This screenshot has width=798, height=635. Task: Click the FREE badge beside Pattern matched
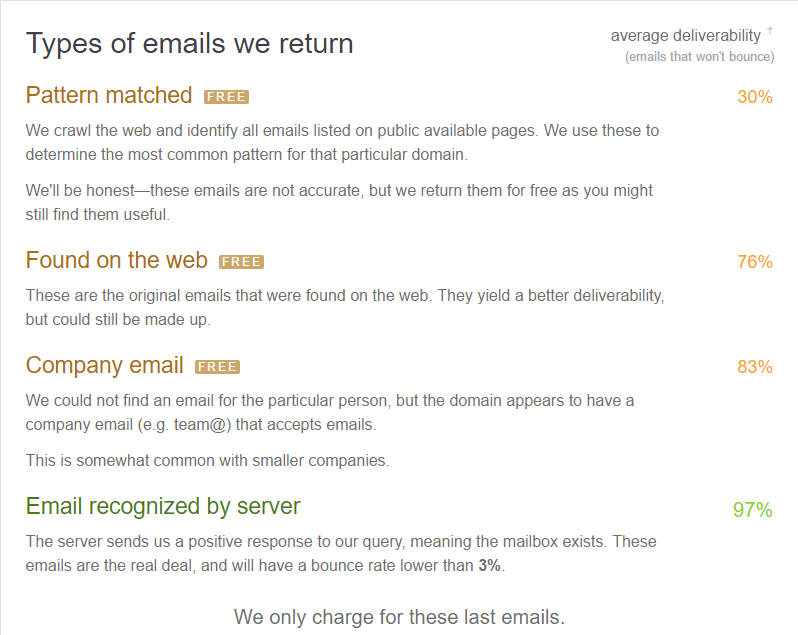226,97
